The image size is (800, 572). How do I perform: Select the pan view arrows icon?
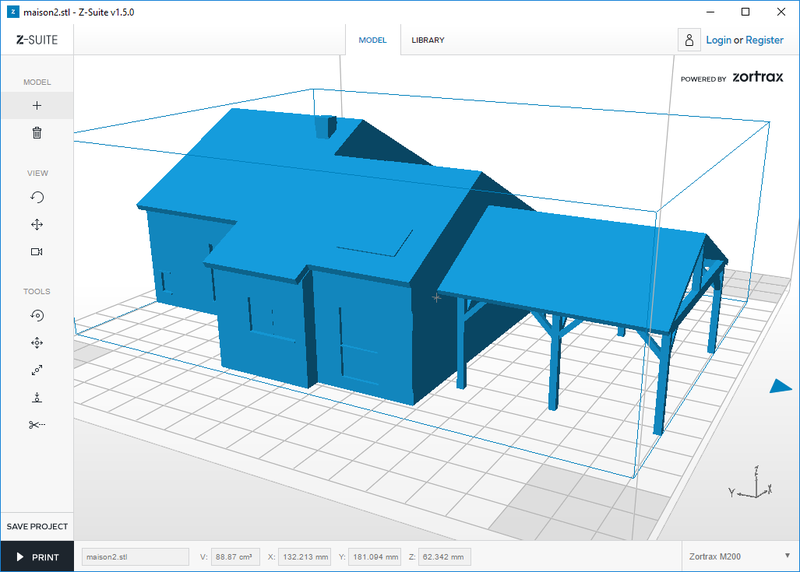click(37, 225)
